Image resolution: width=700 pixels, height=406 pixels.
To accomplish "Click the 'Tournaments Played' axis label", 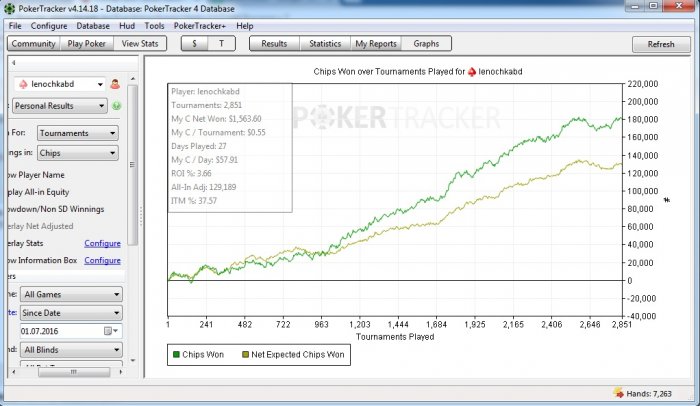I will 395,337.
